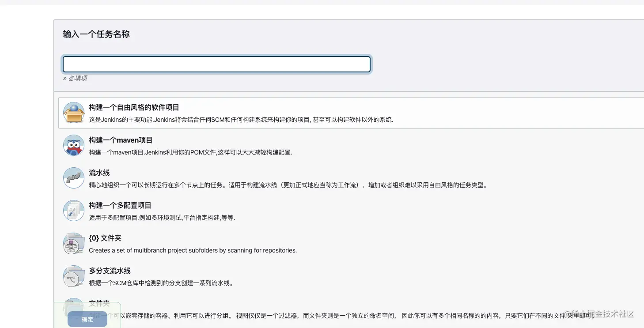Click the pipeline pipe icon
The height and width of the screenshot is (328, 644).
pos(74,178)
